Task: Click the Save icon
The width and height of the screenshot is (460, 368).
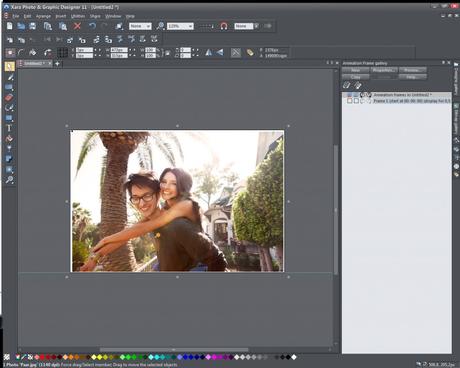Action: pos(32,26)
